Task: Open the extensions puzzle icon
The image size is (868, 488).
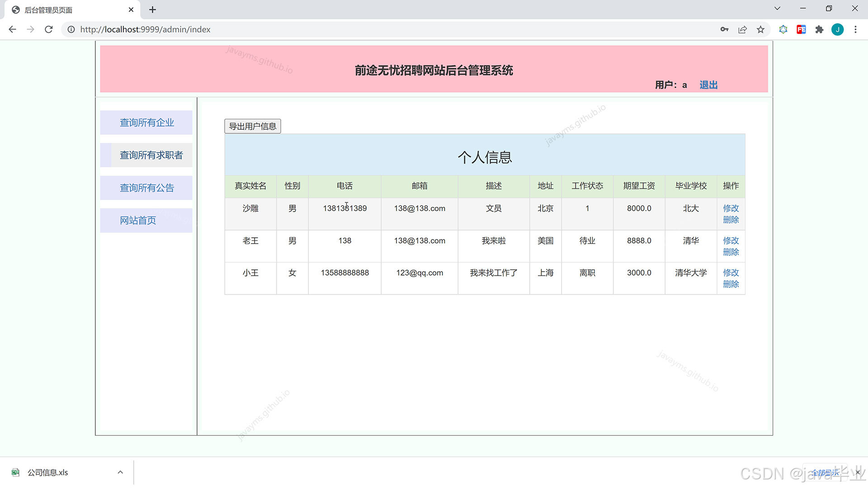Action: pos(820,29)
